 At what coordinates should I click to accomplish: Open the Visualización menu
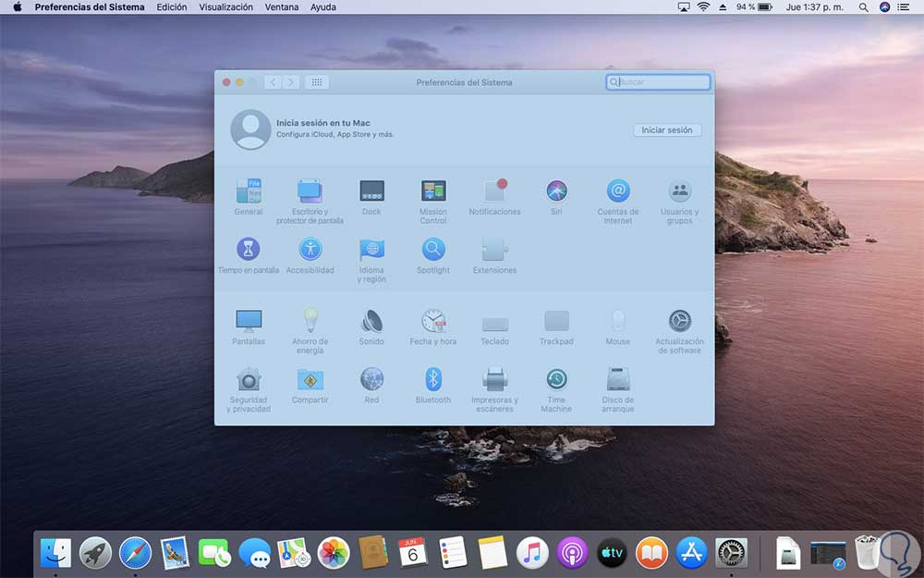[x=225, y=7]
